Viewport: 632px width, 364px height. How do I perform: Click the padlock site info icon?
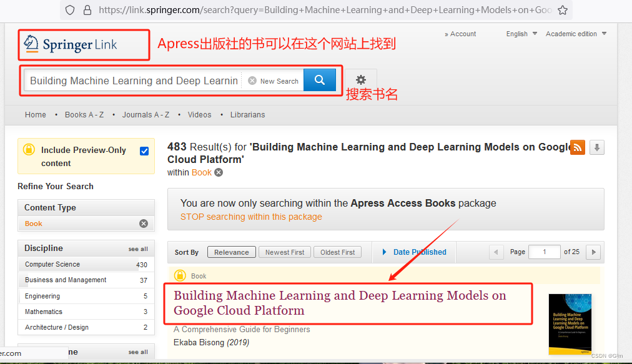87,10
